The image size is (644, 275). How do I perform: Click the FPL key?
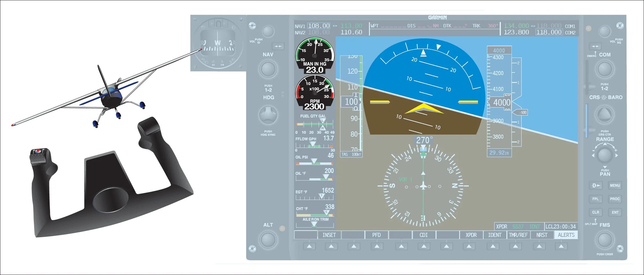pyautogui.click(x=596, y=199)
